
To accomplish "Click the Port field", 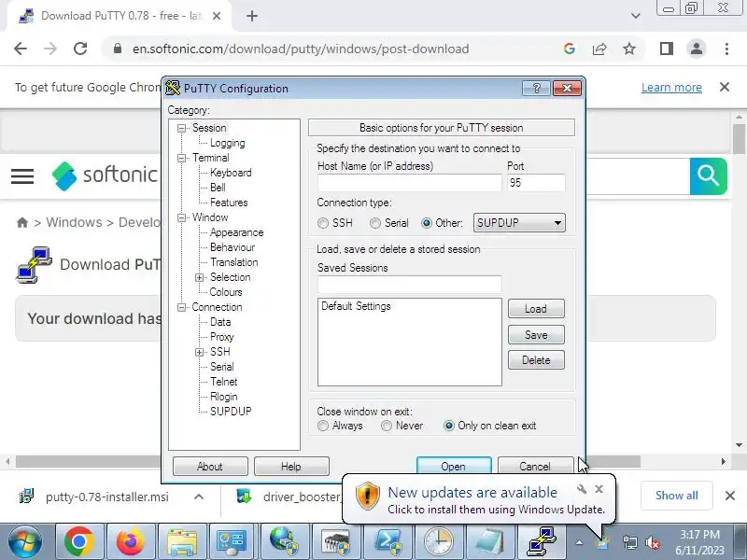I will (x=536, y=183).
